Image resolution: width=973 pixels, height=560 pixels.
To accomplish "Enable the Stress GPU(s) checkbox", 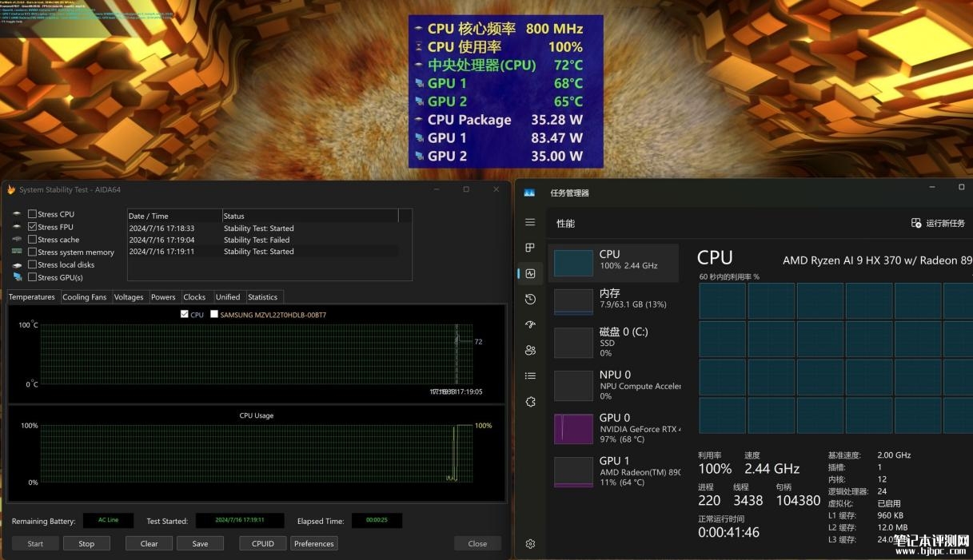I will (32, 277).
